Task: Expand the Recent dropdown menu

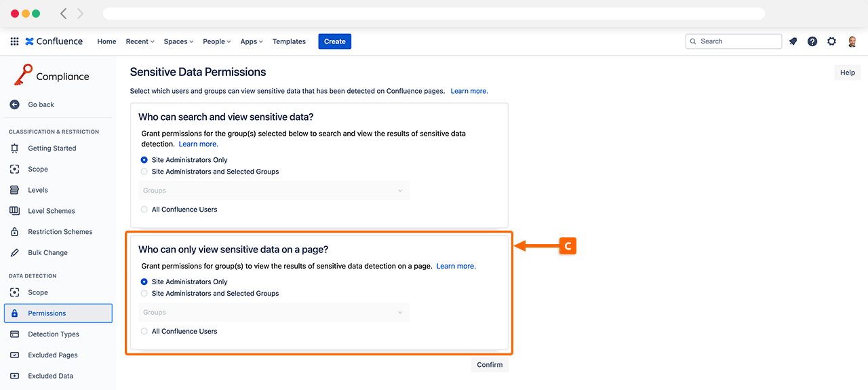Action: (x=140, y=41)
